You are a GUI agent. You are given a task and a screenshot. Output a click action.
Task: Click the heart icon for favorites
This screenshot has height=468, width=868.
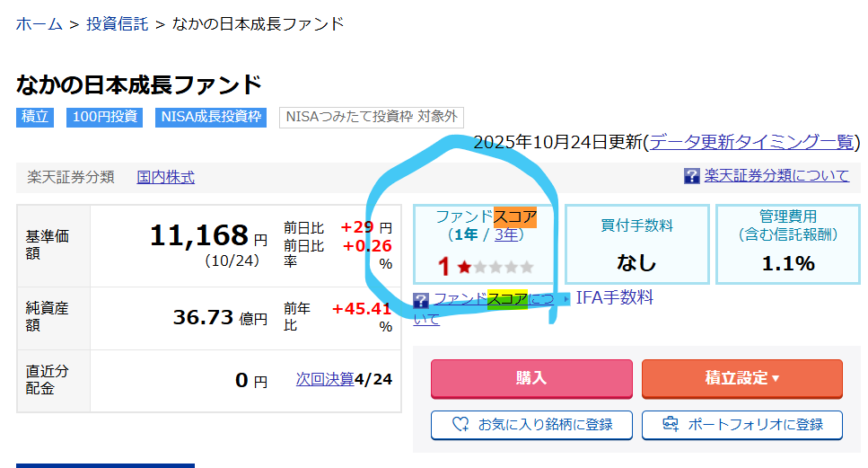pos(460,424)
